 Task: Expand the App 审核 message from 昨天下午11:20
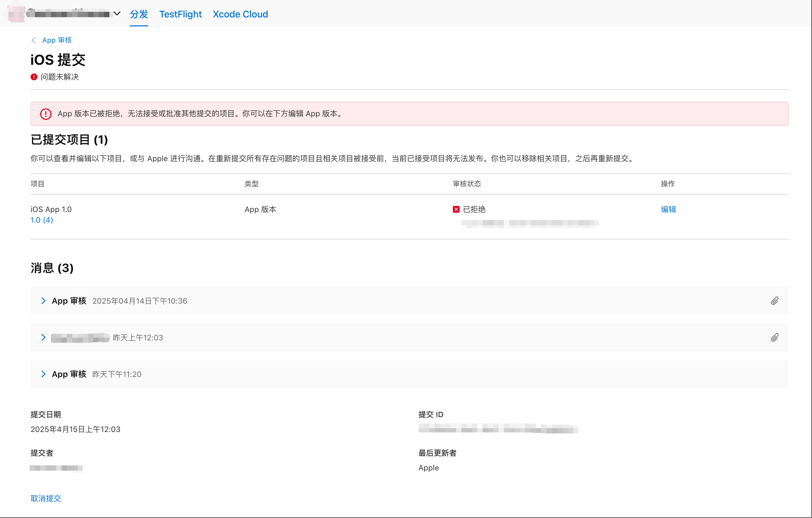(43, 374)
